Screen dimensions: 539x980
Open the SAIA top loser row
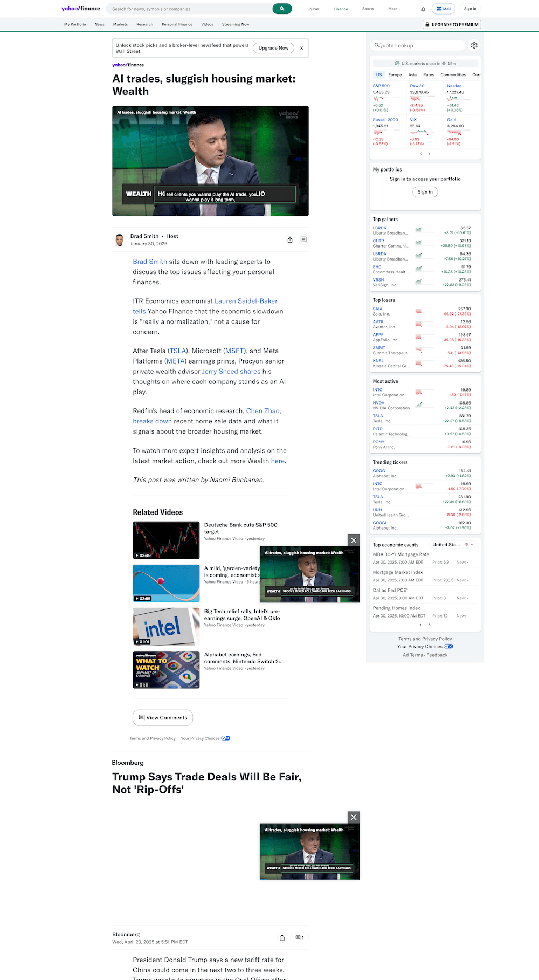tap(421, 311)
